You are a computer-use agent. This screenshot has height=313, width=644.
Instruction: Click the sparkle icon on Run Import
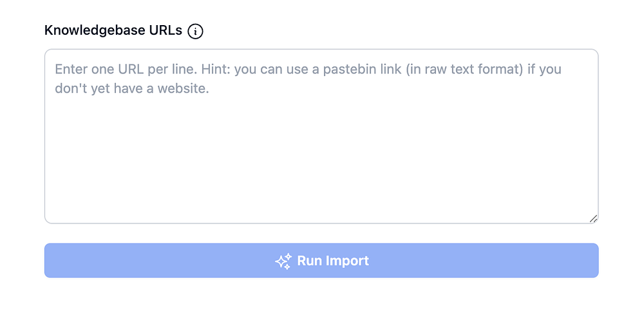[283, 261]
